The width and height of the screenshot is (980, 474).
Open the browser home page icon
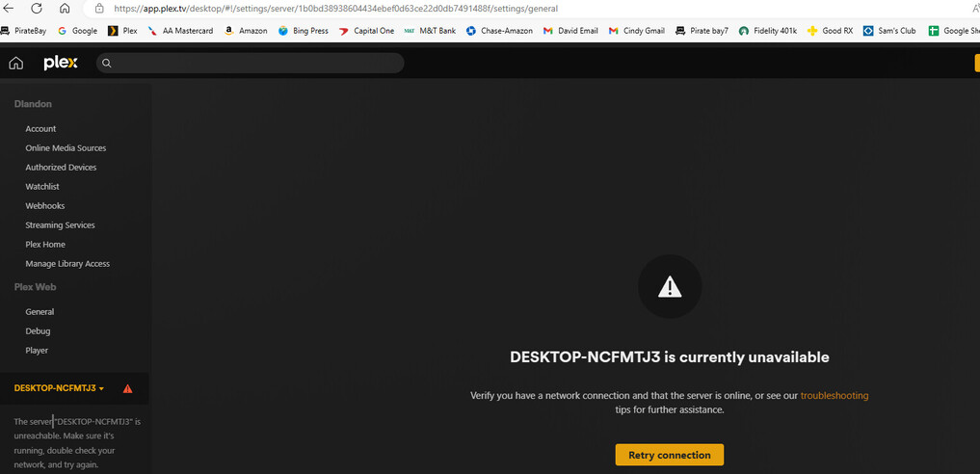pyautogui.click(x=65, y=9)
